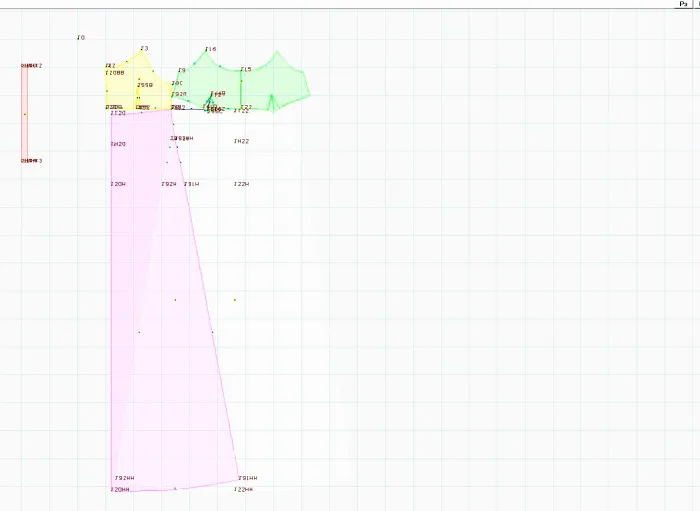Select point T16 at green piece peak
The height and width of the screenshot is (511, 700).
211,49
